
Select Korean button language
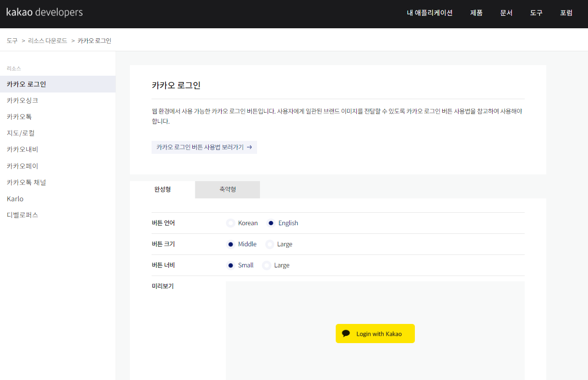click(231, 223)
